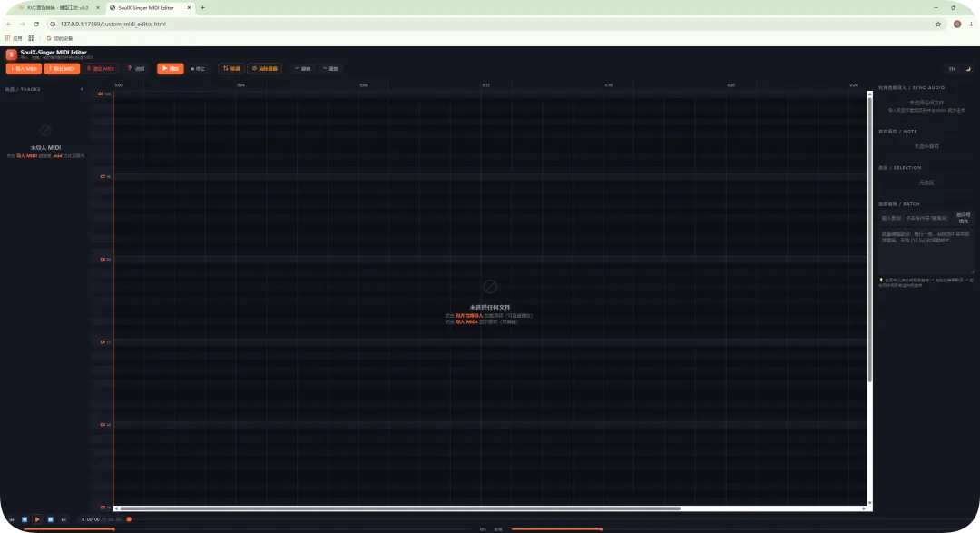Screen dimensions: 980x533
Task: Open the help button with question mark
Action: click(135, 69)
